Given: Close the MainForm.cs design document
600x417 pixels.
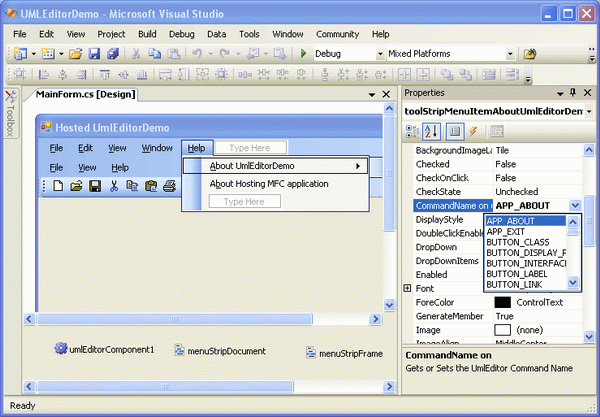Looking at the screenshot, I should (386, 94).
